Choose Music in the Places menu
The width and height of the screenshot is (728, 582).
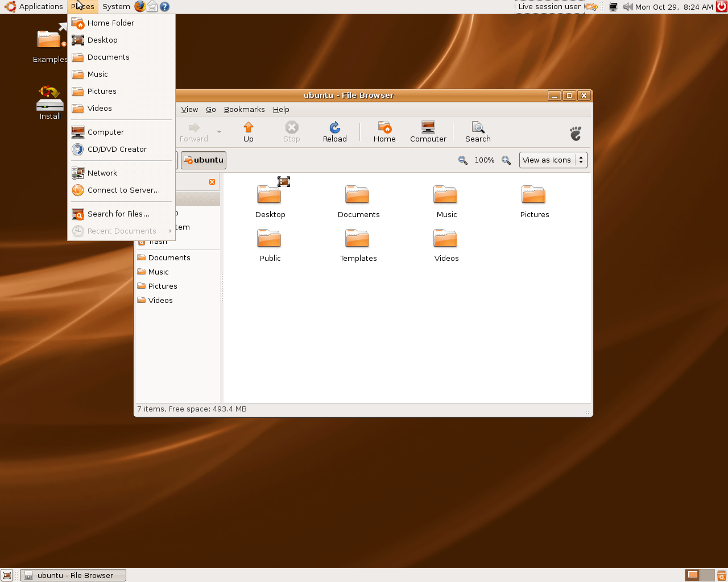(121, 74)
